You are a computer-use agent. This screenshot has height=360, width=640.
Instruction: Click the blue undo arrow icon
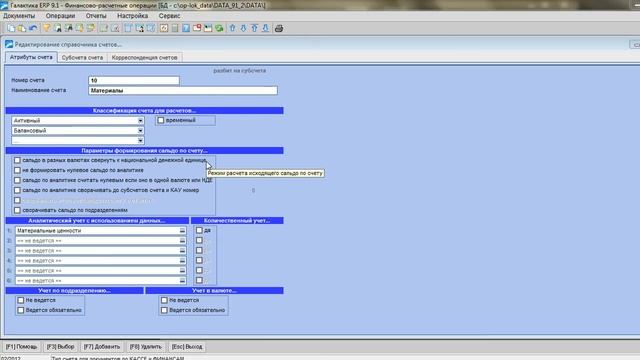[33, 28]
